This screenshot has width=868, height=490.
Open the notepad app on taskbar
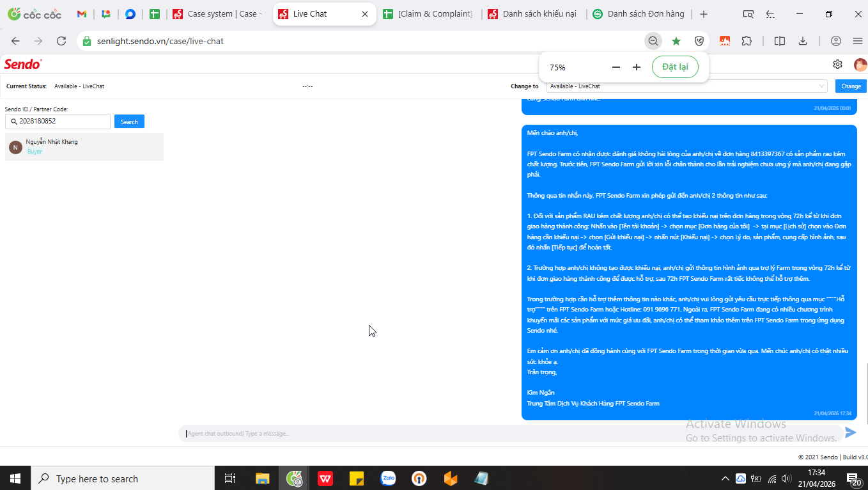click(x=481, y=478)
